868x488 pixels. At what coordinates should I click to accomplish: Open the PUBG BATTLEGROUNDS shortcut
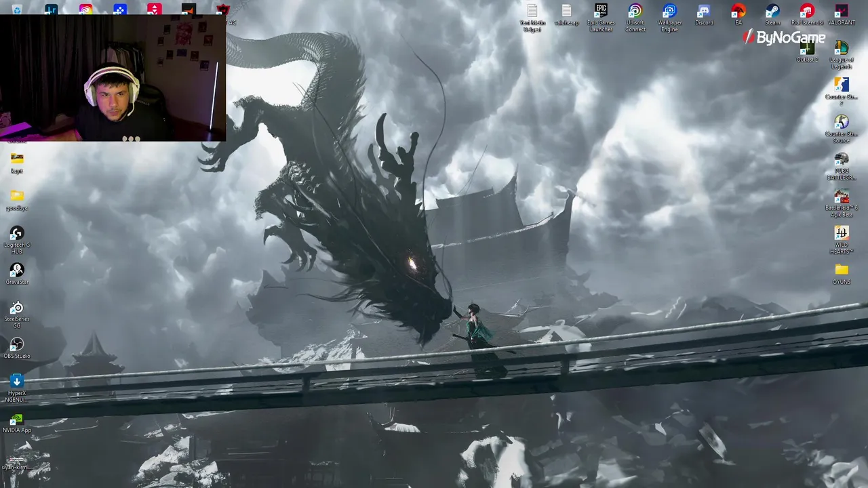(842, 166)
